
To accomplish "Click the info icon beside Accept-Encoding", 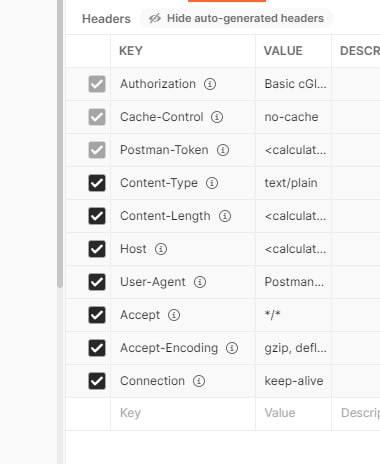I will (x=232, y=348).
